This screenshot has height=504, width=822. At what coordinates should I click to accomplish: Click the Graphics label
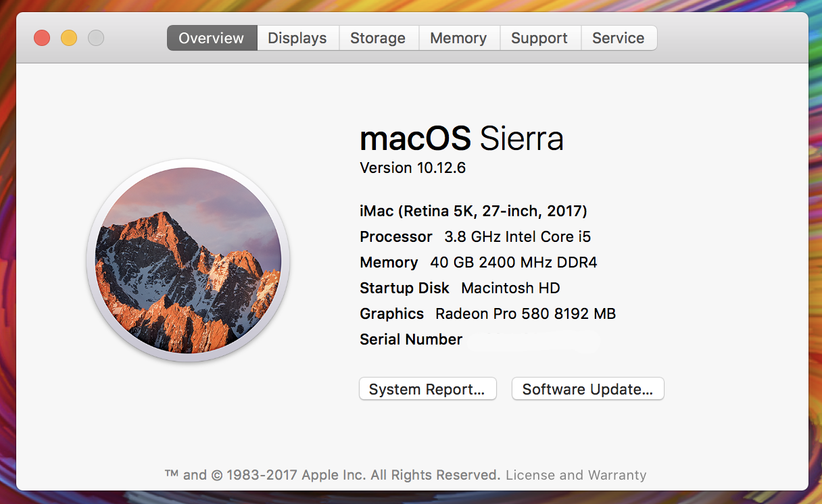pos(392,313)
